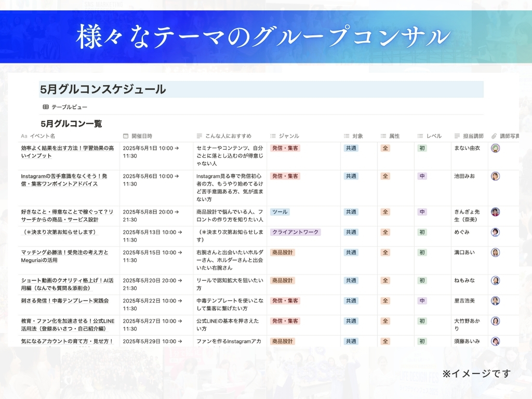Click the table view icon beside テーブルビュー

46,107
